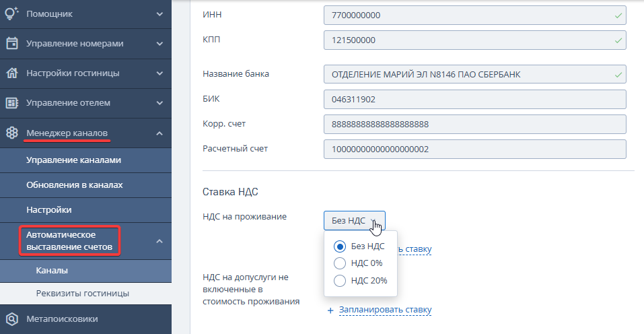Click the Управление отелем menu label
Image resolution: width=644 pixels, height=334 pixels.
point(68,103)
